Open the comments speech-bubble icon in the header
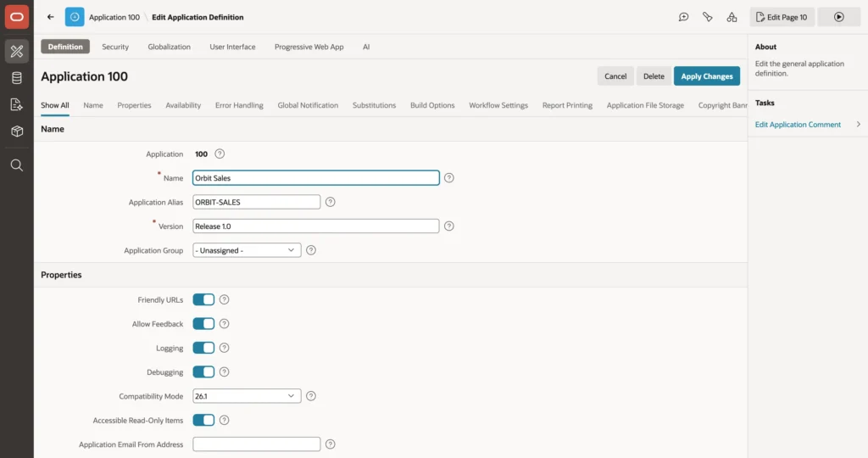This screenshot has height=458, width=868. pyautogui.click(x=684, y=17)
